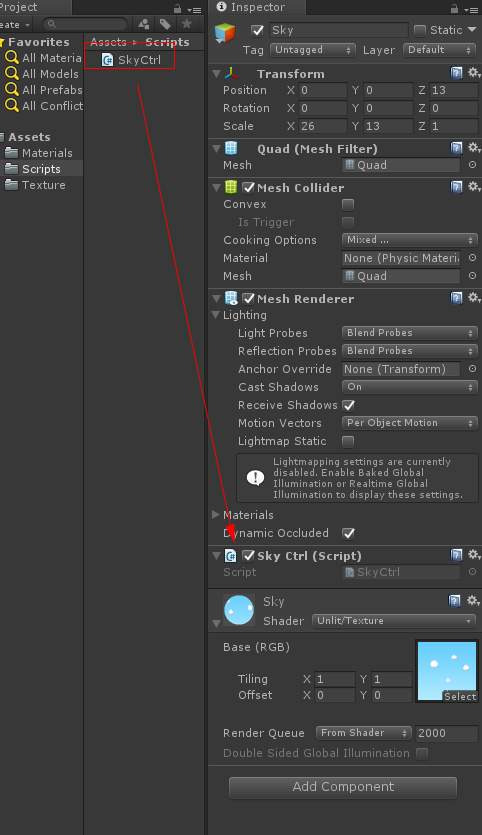Open Reflection Probes dropdown
The height and width of the screenshot is (835, 482).
409,351
